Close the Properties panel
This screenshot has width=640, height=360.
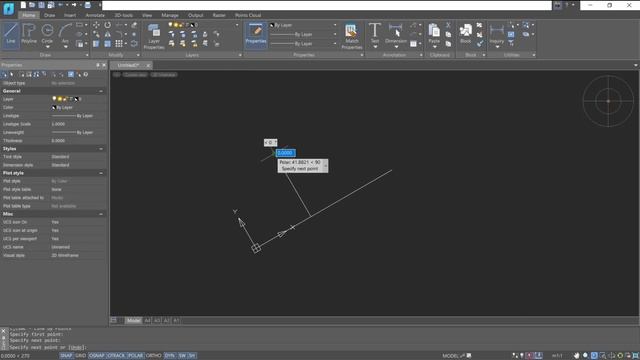(104, 65)
